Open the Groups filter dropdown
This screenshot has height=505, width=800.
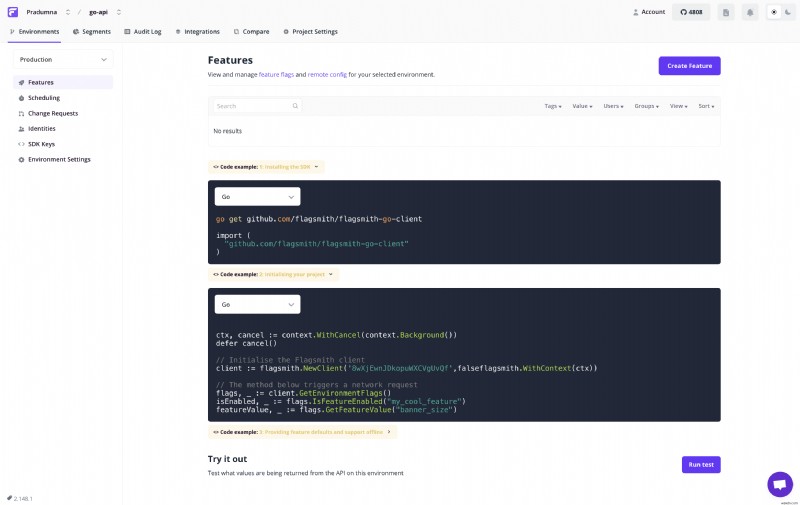646,106
